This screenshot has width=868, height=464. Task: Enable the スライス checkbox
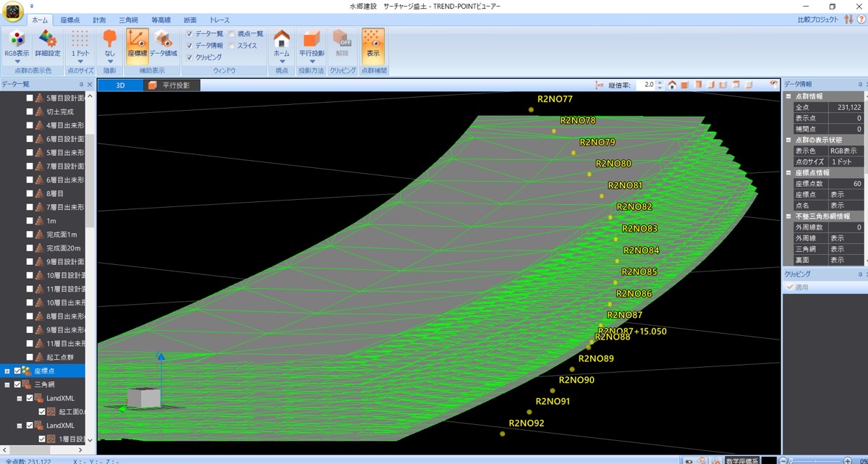tap(231, 46)
